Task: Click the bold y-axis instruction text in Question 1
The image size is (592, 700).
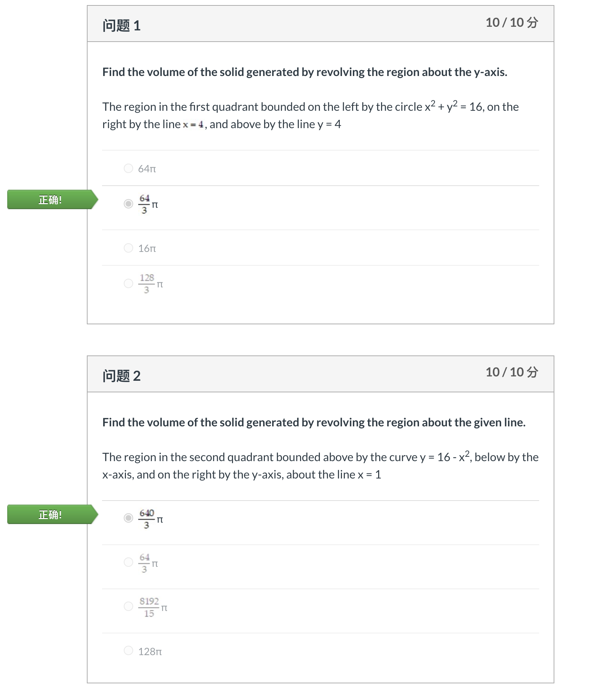Action: point(305,72)
